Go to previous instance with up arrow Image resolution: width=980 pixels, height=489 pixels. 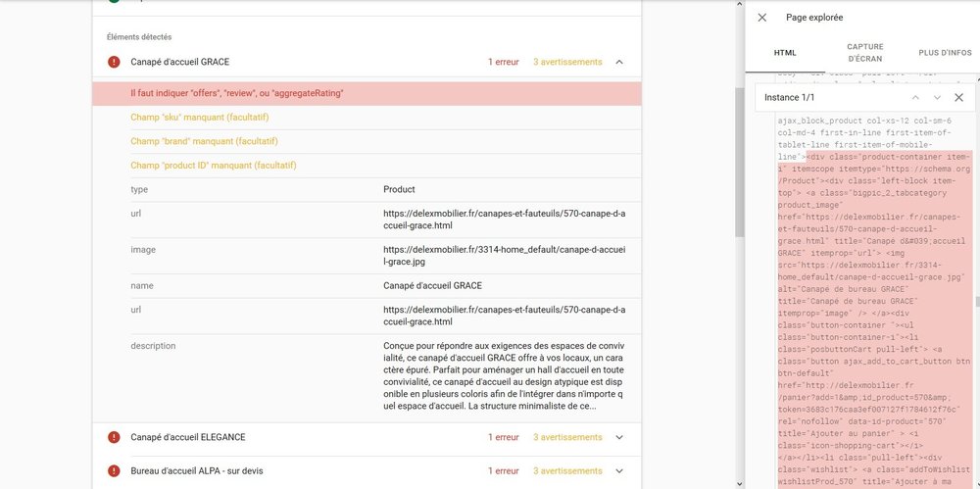tap(915, 98)
